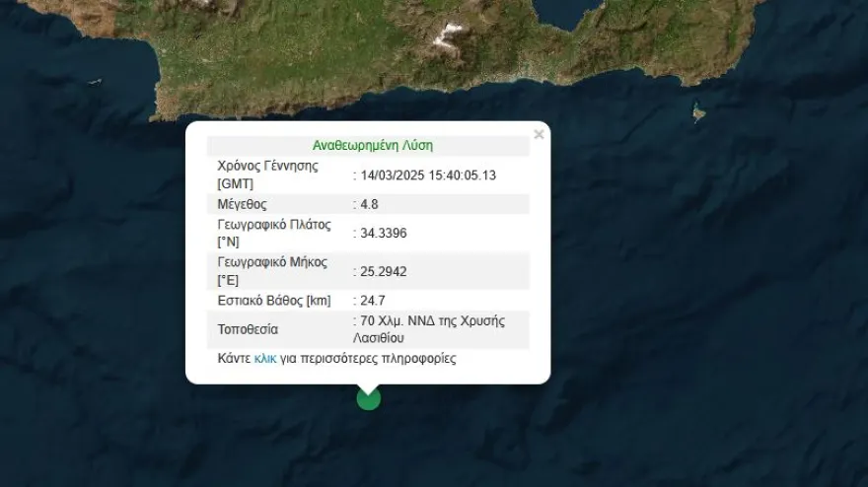Close the earthquake info popup
This screenshot has height=487, width=868.
539,134
